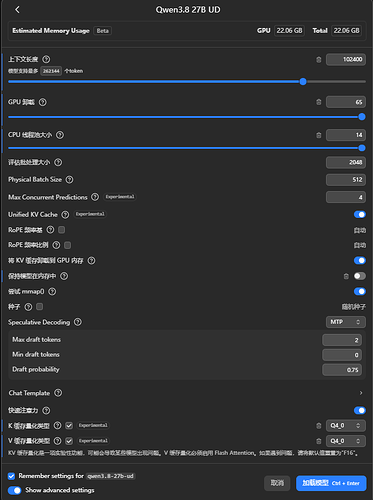Screen dimensions: 373x500
Task: Open help for 上下文长度 context length
Action: [x=46, y=59]
